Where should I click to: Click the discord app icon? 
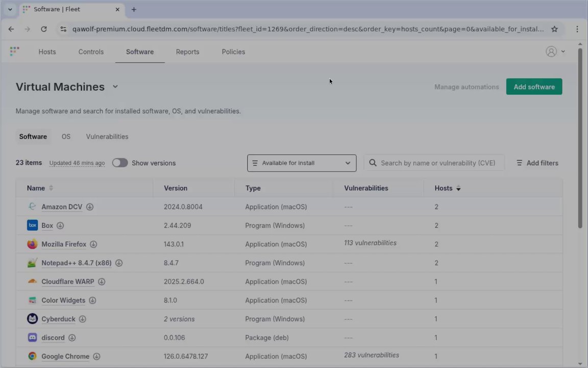(32, 337)
